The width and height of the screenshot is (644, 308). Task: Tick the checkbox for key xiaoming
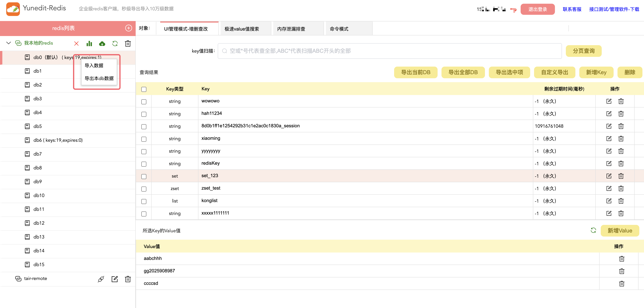(144, 139)
